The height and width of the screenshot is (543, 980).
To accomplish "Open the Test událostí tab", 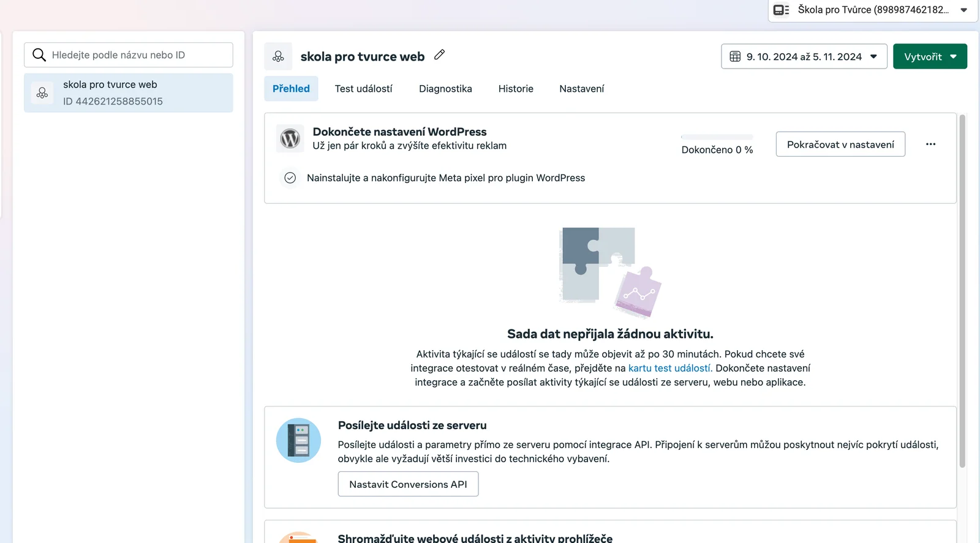I will tap(363, 89).
